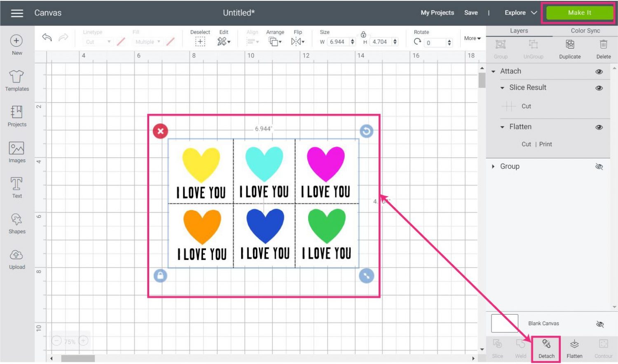The height and width of the screenshot is (364, 618).
Task: Expand the Group layer
Action: tap(493, 166)
